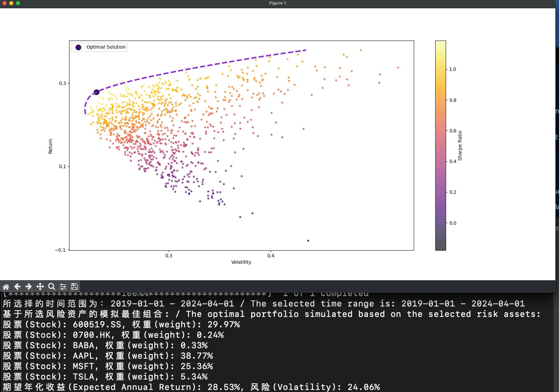The image size is (559, 392).
Task: Click the 0.0 tick on the colorbar
Action: pos(453,223)
